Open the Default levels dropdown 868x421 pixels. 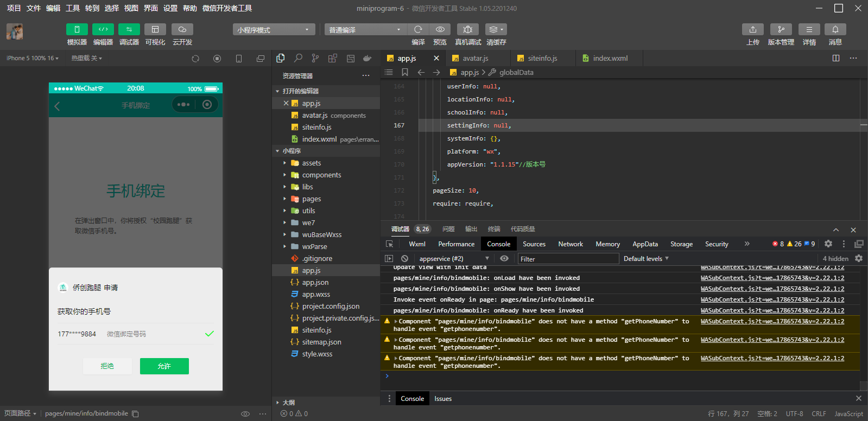coord(646,259)
